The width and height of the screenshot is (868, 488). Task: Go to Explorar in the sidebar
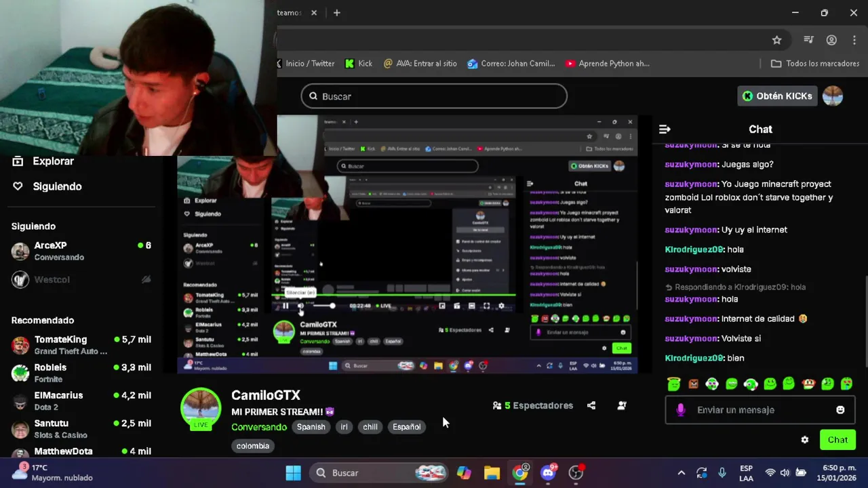53,161
